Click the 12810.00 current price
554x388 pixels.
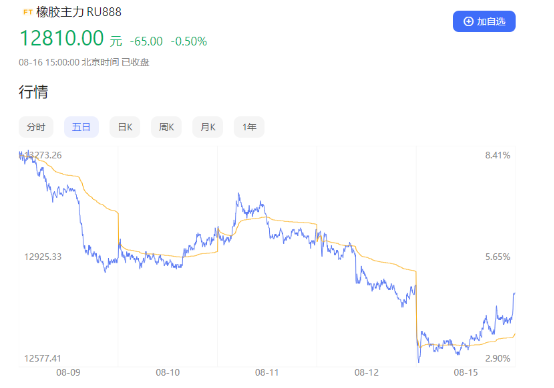[x=62, y=38]
